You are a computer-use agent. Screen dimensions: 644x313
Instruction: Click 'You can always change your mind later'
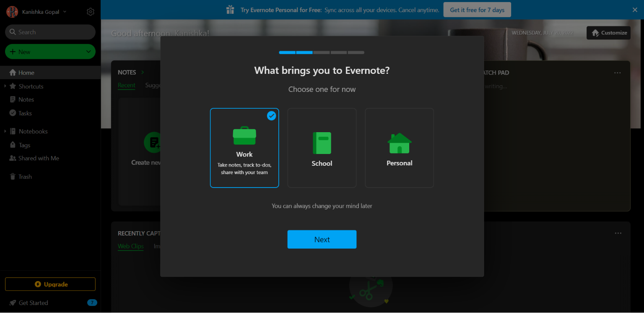[322, 206]
